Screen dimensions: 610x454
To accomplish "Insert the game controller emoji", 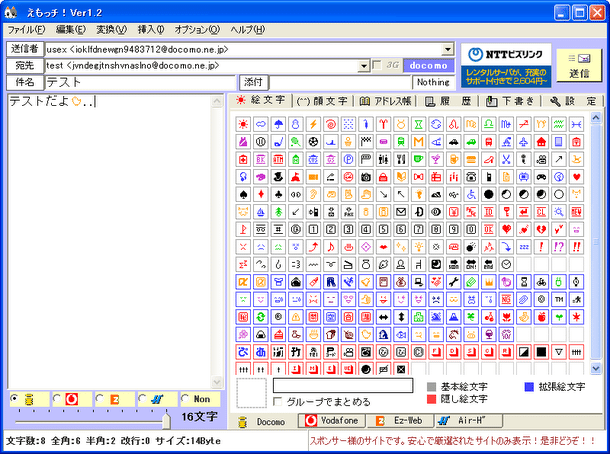I will click(x=541, y=177).
